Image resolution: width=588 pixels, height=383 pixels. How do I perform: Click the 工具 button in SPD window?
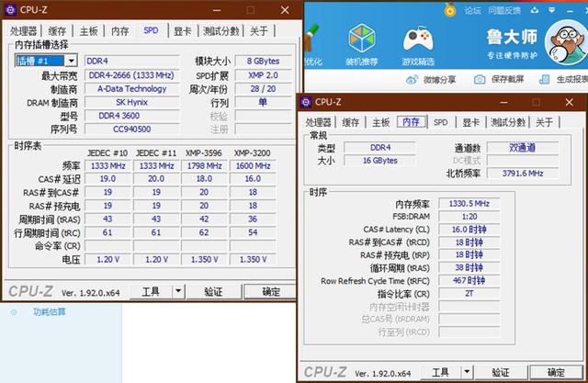point(151,291)
